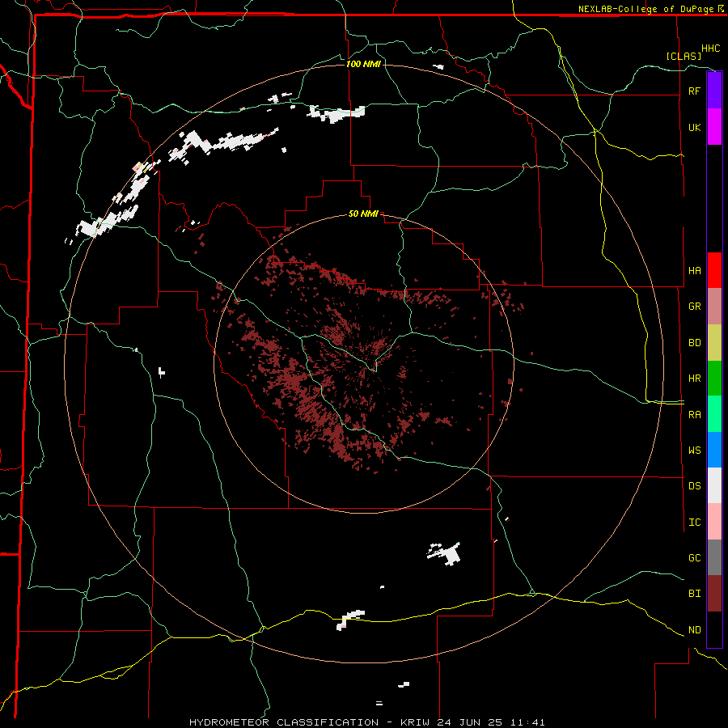Click the BI brown legend swatch

(x=714, y=594)
